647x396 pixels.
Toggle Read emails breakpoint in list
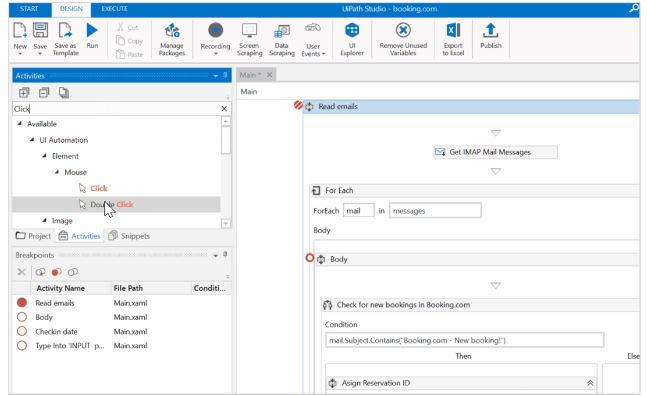[21, 302]
